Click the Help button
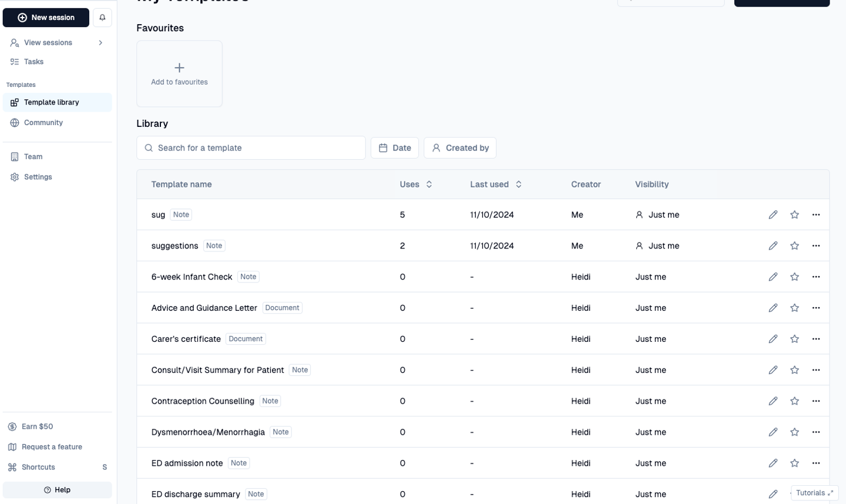 pyautogui.click(x=57, y=490)
